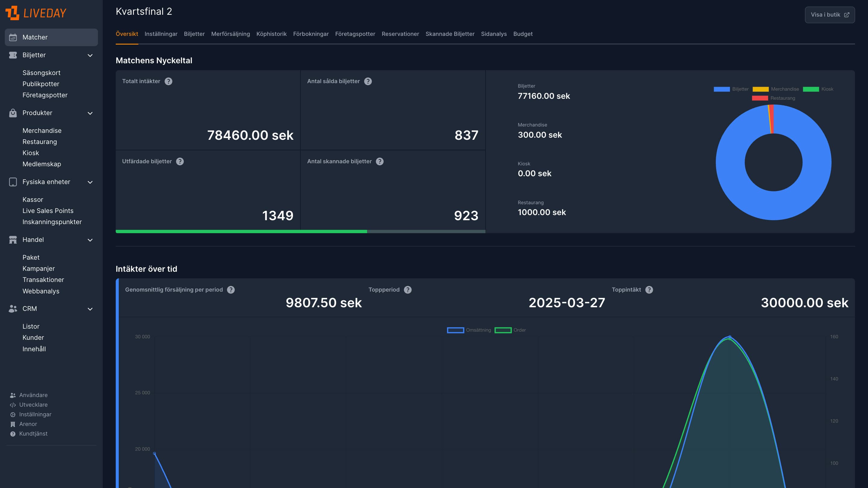The image size is (868, 488).
Task: Click the Biljetter ticket icon in sidebar
Action: pyautogui.click(x=12, y=55)
